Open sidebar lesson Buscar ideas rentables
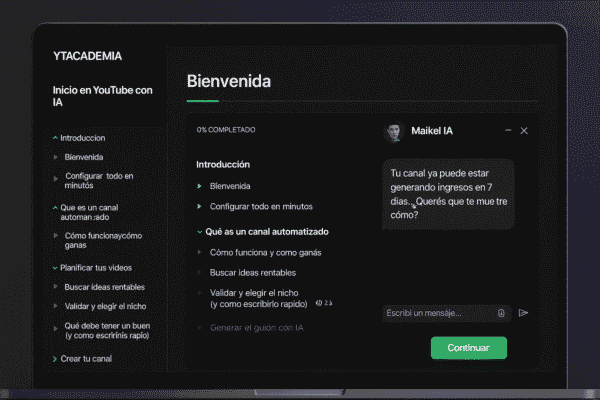The width and height of the screenshot is (600, 400). pyautogui.click(x=104, y=287)
